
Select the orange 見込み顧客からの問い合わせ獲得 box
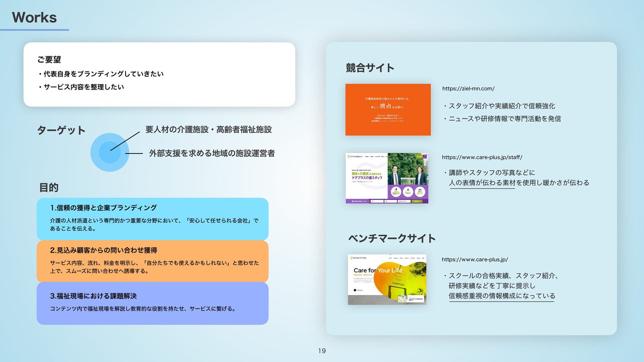point(152,261)
